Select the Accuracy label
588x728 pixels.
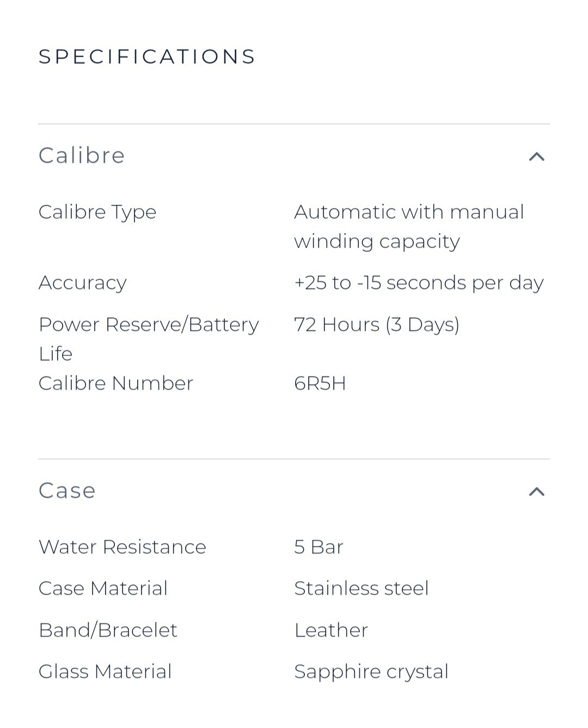(x=82, y=283)
